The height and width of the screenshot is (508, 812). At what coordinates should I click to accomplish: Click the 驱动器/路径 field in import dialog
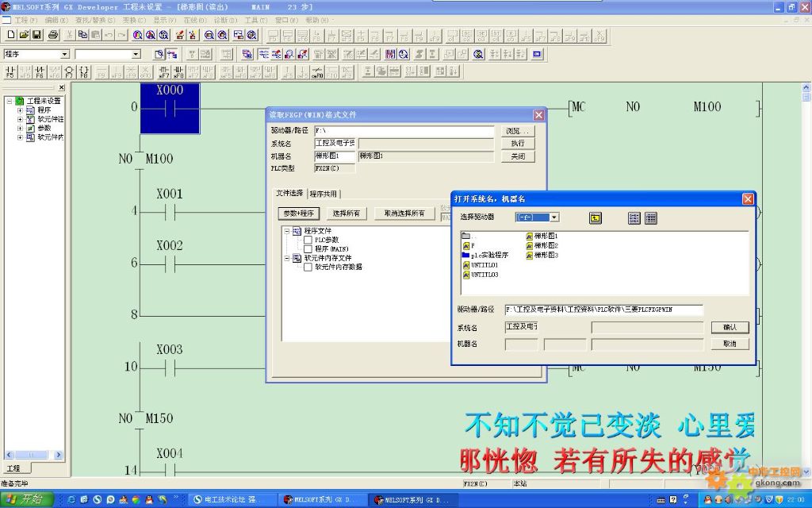tap(404, 131)
